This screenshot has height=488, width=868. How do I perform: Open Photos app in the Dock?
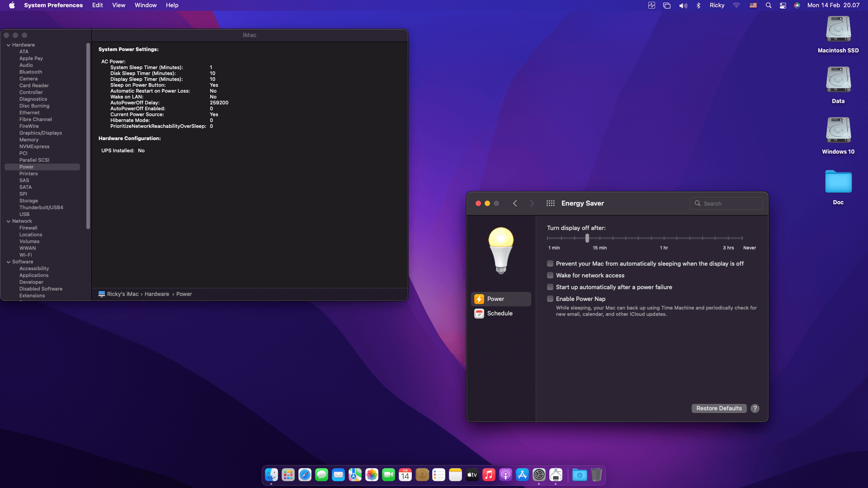[372, 475]
